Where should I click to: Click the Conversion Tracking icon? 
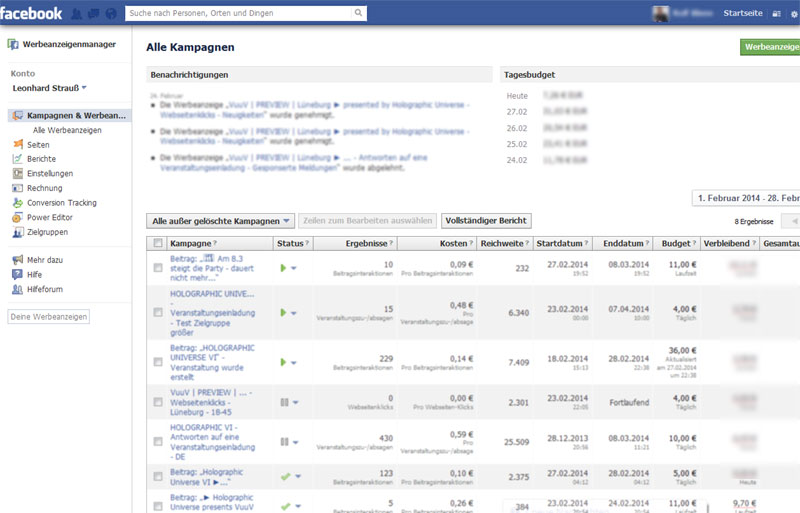(18, 203)
